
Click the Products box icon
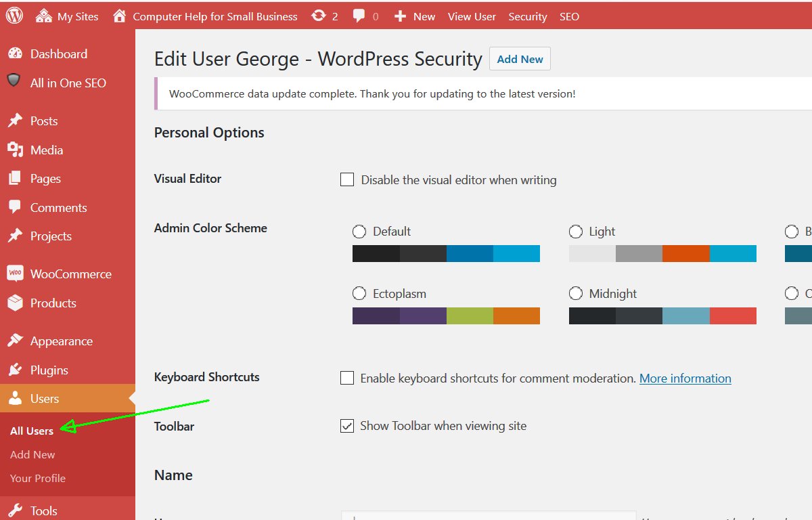(15, 303)
